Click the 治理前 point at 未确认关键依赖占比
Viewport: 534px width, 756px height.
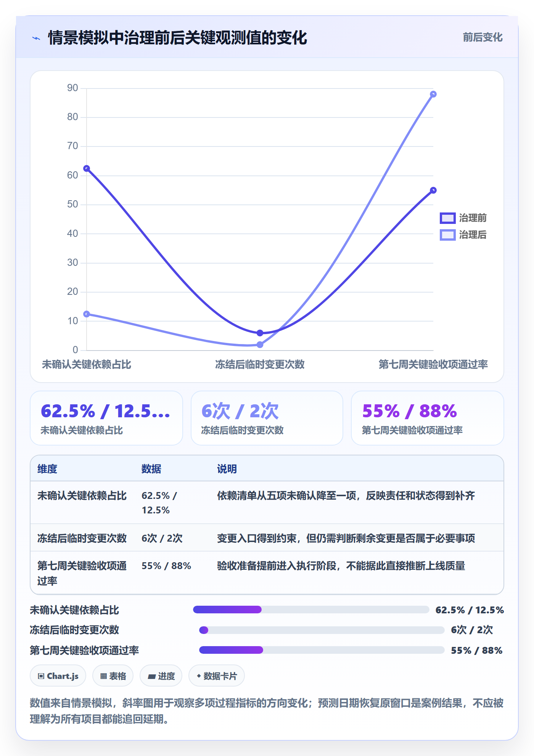(x=87, y=168)
